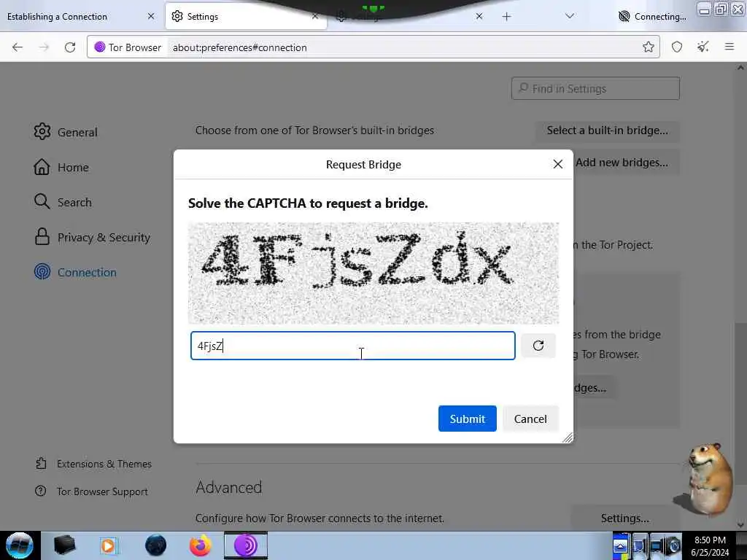Go back to previous page
747x560 pixels.
pos(18,47)
